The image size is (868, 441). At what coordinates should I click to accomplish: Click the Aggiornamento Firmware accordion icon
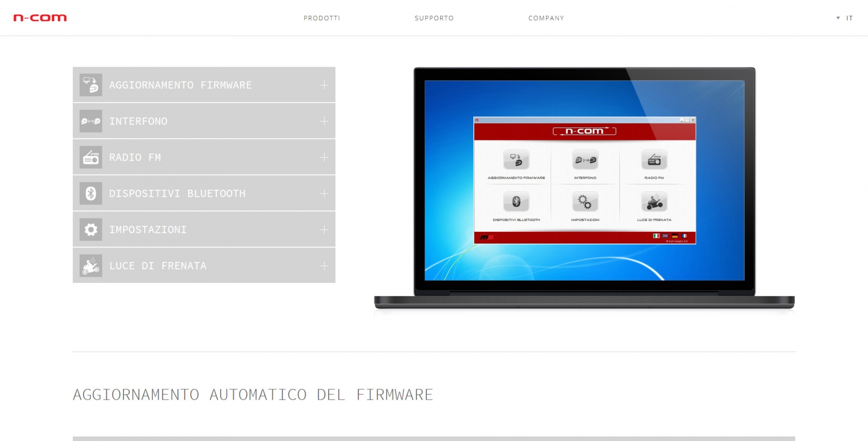(91, 85)
